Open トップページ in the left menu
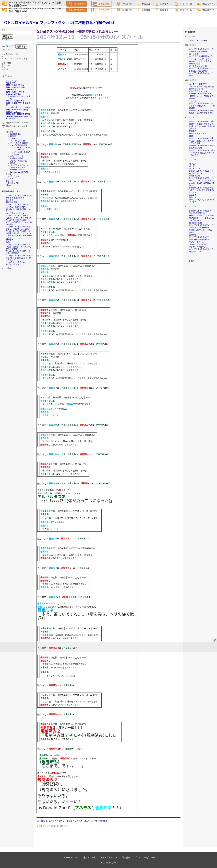Image resolution: width=217 pixels, height=868 pixels. click(11, 81)
